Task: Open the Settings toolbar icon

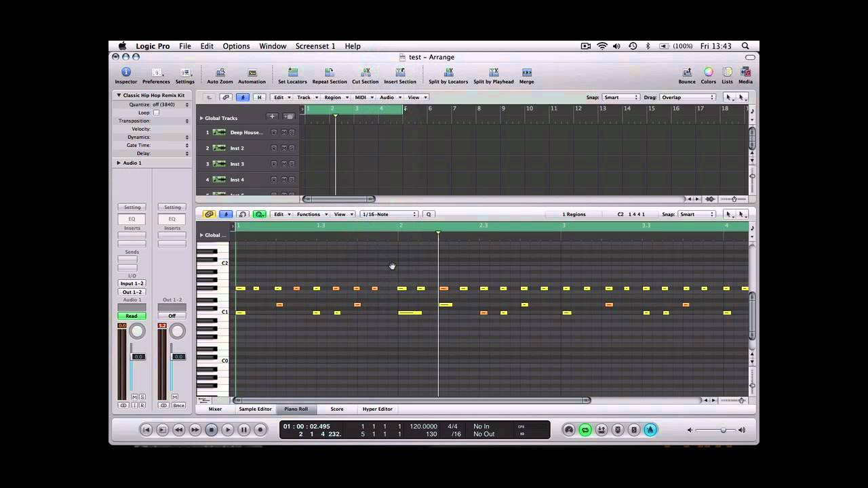Action: click(x=185, y=73)
